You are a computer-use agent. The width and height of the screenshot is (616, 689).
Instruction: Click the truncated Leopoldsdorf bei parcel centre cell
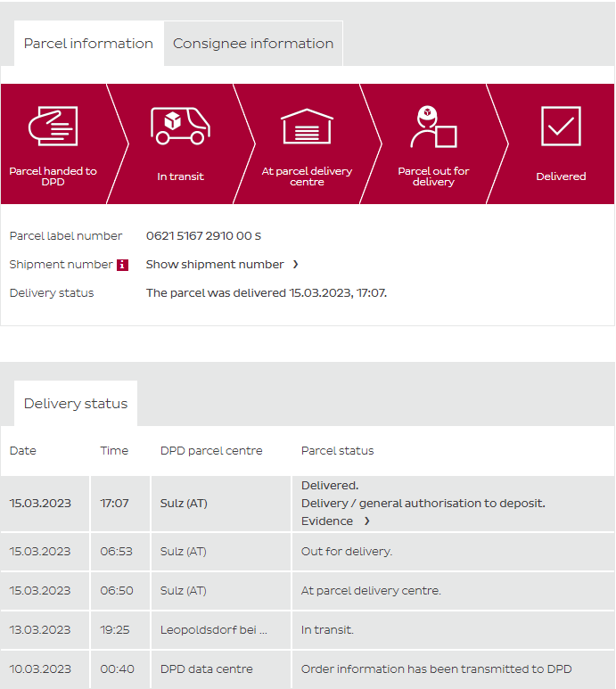tap(214, 630)
